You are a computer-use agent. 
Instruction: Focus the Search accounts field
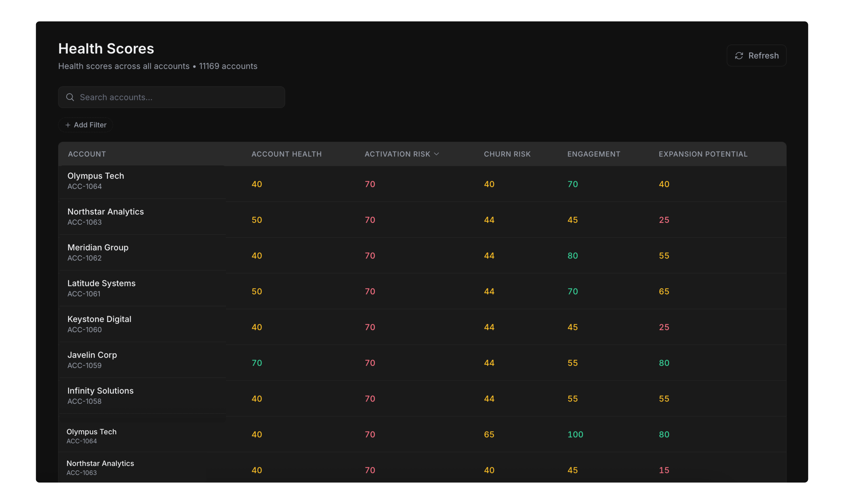click(180, 97)
